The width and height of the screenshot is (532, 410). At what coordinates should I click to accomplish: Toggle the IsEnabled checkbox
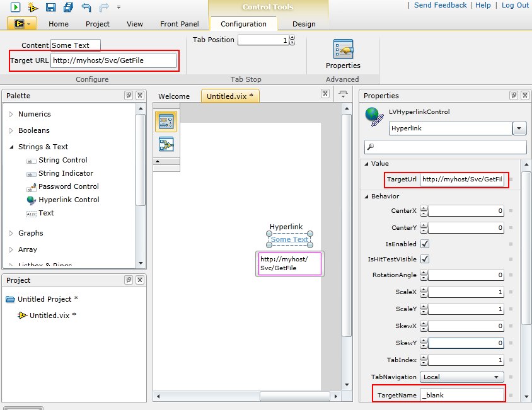coord(424,244)
